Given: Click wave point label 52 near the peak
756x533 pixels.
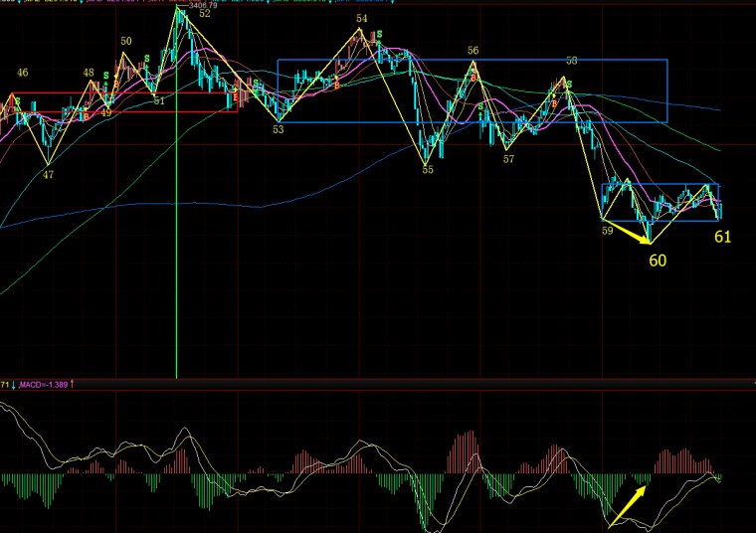Looking at the screenshot, I should pos(204,14).
